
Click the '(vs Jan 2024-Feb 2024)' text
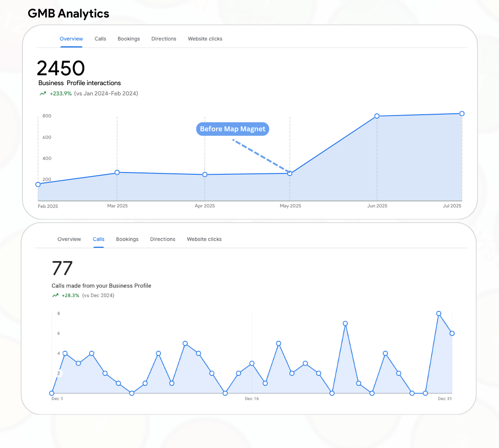106,94
